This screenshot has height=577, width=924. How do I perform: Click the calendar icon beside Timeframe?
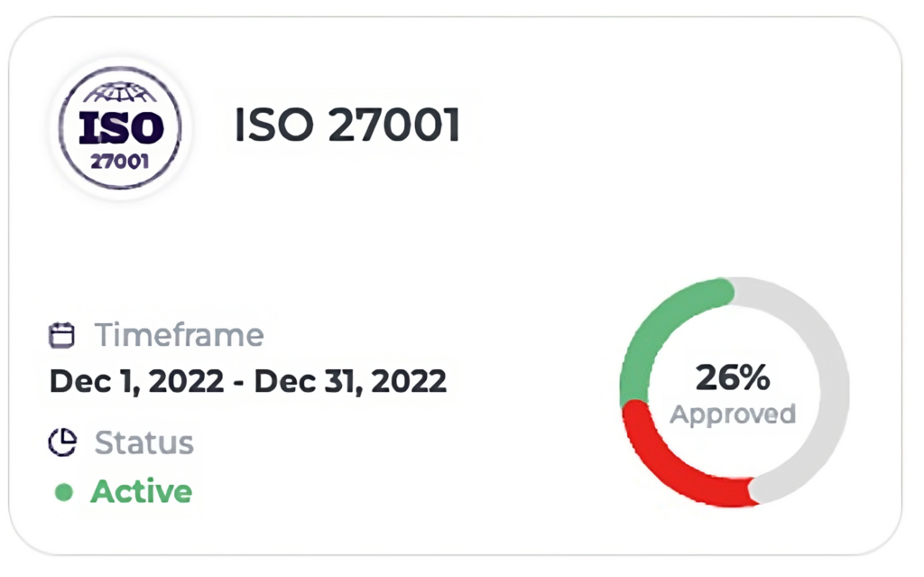coord(60,336)
